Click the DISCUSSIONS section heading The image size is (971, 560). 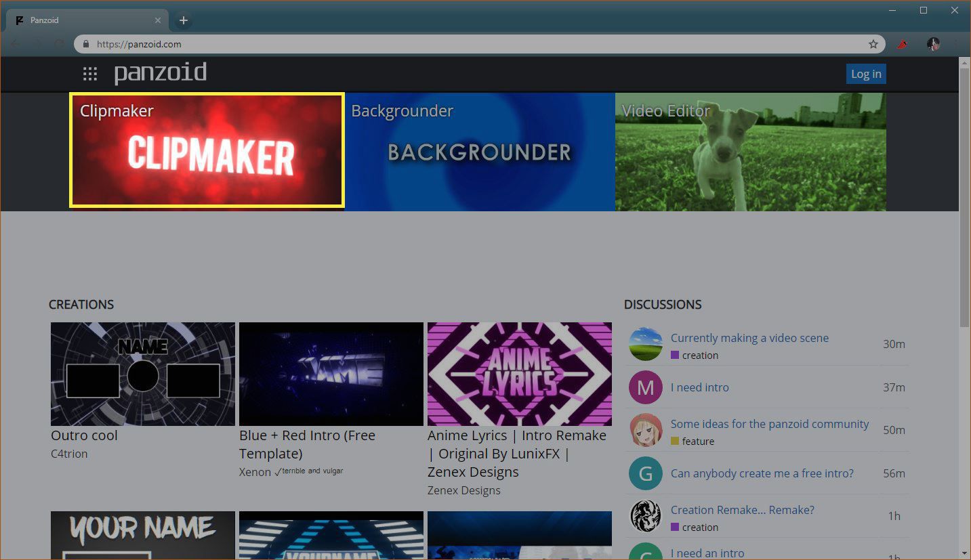coord(663,305)
